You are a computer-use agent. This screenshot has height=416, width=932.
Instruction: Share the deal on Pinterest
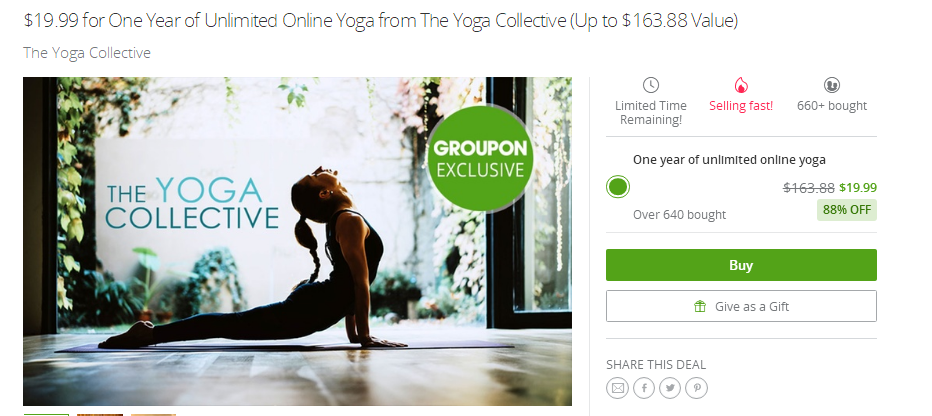(x=697, y=389)
